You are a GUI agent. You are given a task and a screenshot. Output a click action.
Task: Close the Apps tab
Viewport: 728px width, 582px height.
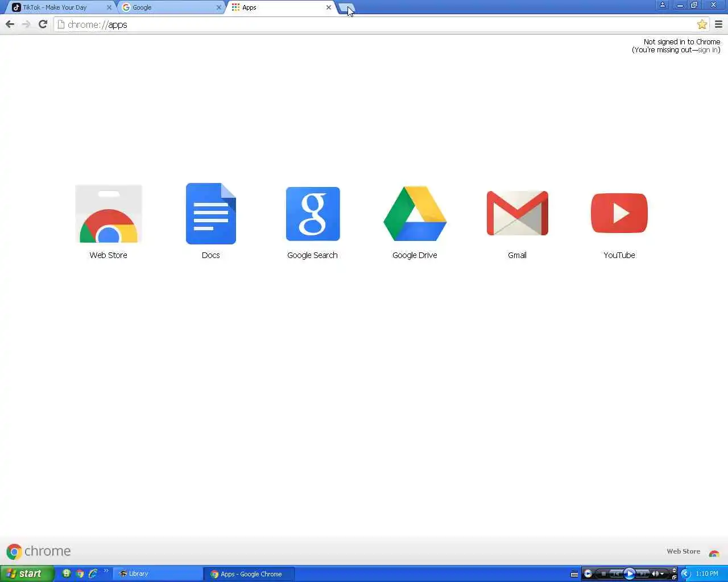click(x=329, y=7)
